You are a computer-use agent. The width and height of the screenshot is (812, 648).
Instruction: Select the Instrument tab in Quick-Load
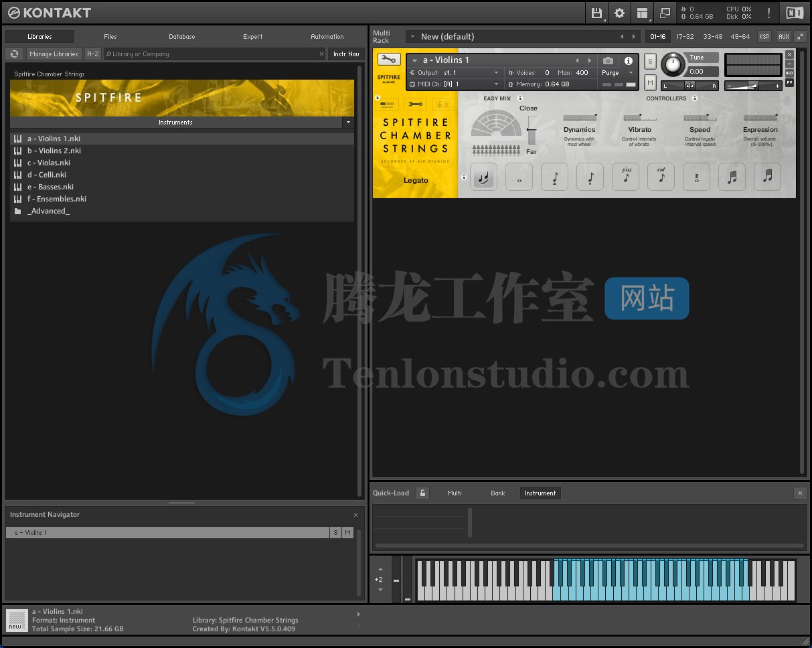click(540, 493)
